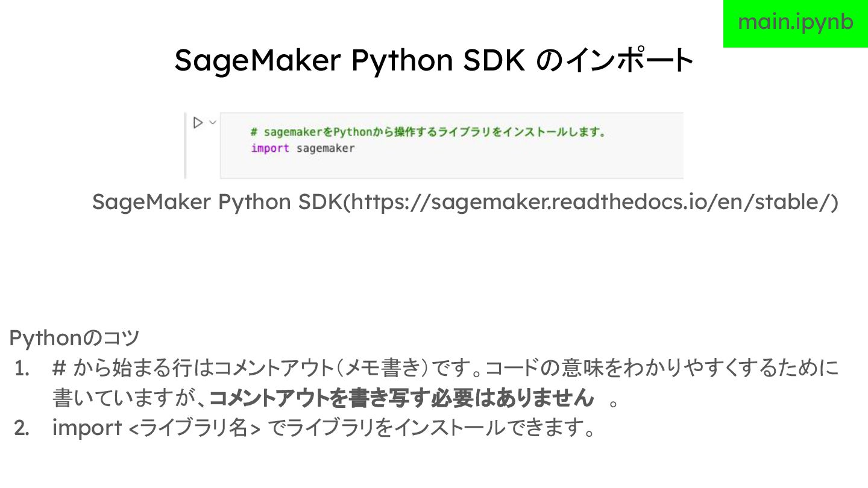
Task: Click the Pythonのコツ heading
Action: pyautogui.click(x=74, y=338)
